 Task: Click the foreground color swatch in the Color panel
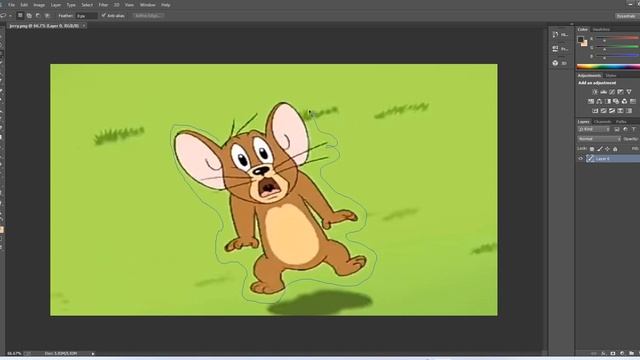pyautogui.click(x=580, y=39)
